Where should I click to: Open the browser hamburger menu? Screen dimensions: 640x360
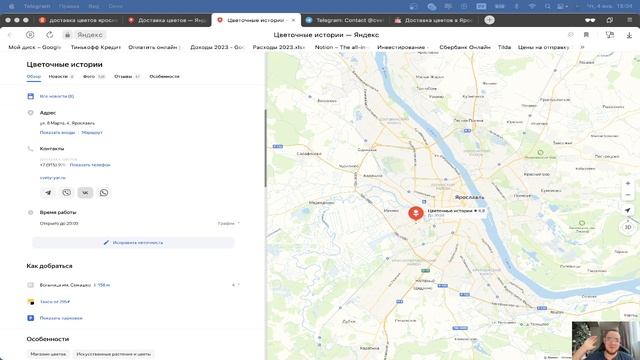click(629, 20)
